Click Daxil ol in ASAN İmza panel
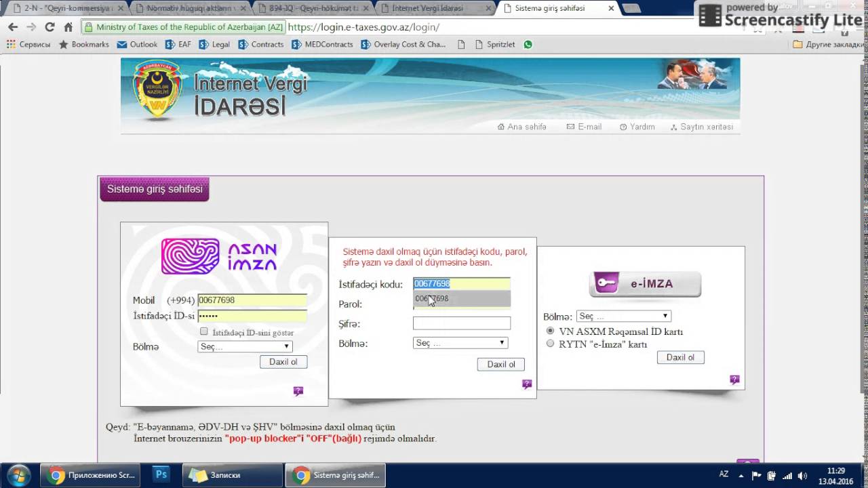The image size is (868, 488). [x=283, y=362]
